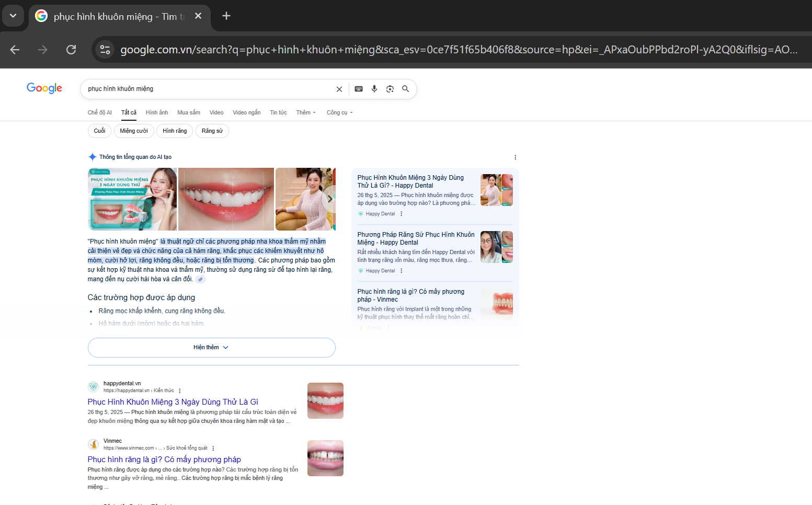
Task: Click the happydental result smile thumbnail
Action: (325, 401)
